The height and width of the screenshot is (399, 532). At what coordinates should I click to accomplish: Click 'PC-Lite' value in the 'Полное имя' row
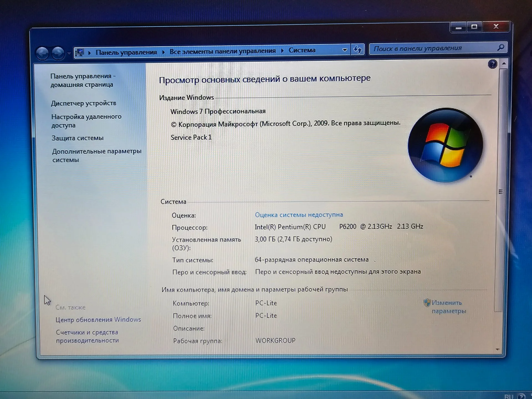click(x=266, y=316)
